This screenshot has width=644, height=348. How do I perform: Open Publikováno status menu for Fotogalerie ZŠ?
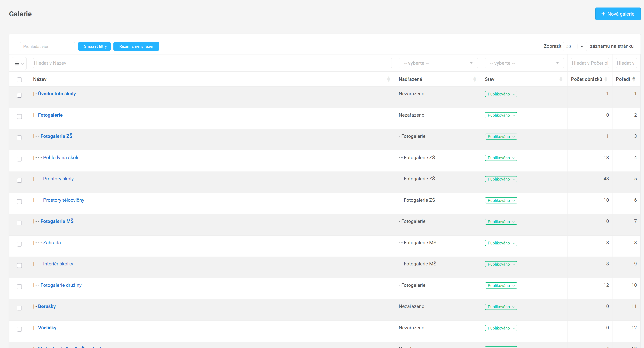tap(501, 136)
